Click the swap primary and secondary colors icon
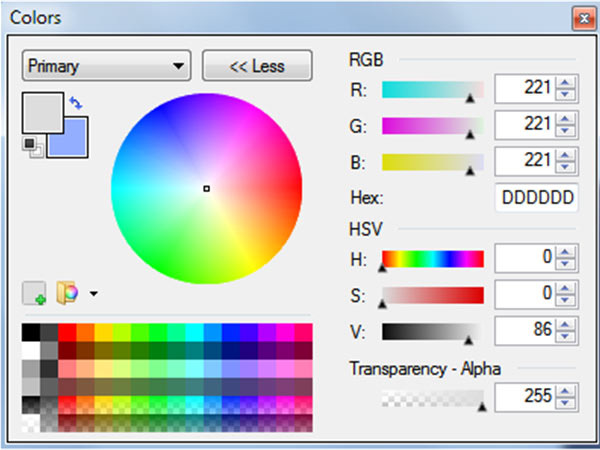 [x=76, y=102]
